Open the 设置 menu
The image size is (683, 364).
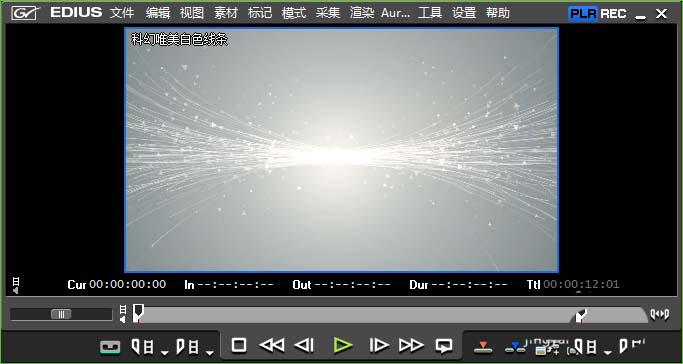pos(463,13)
